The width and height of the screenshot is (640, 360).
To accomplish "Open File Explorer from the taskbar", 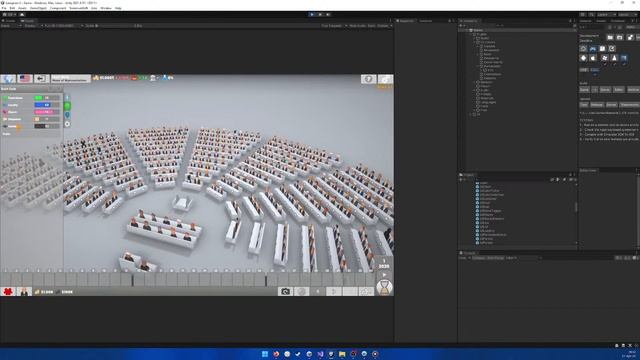I will 342,354.
